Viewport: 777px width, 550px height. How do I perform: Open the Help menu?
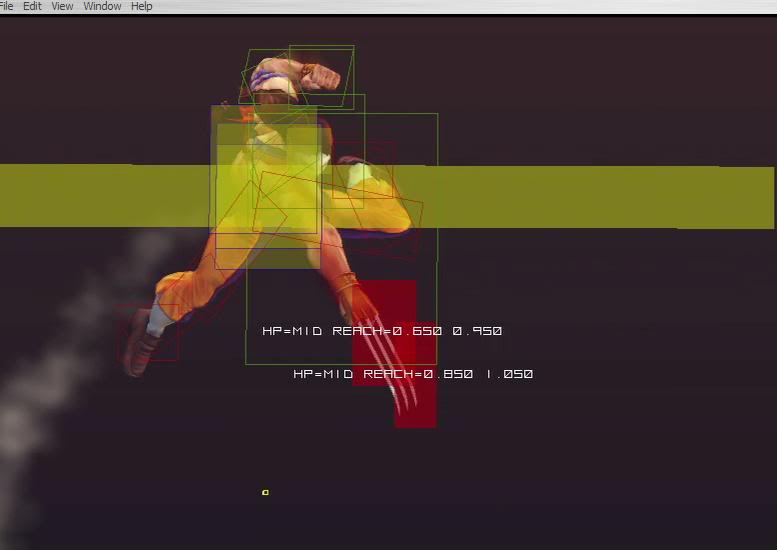click(x=141, y=6)
